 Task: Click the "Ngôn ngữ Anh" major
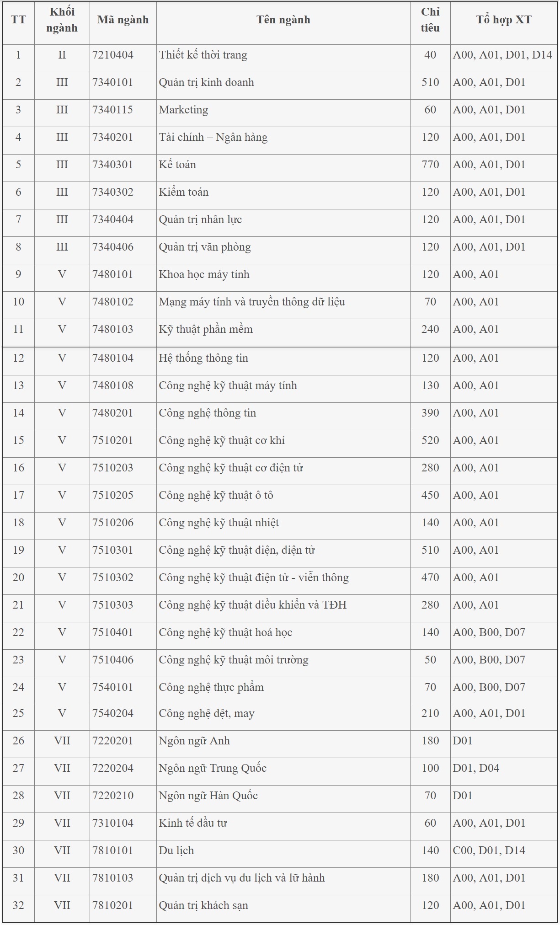(x=194, y=741)
